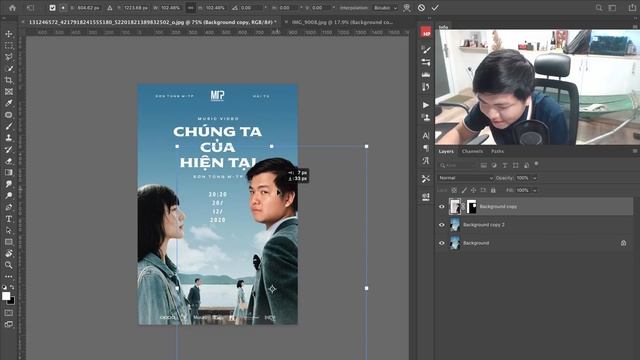This screenshot has width=640, height=360.
Task: Toggle lock all padlock in Layers
Action: (493, 190)
